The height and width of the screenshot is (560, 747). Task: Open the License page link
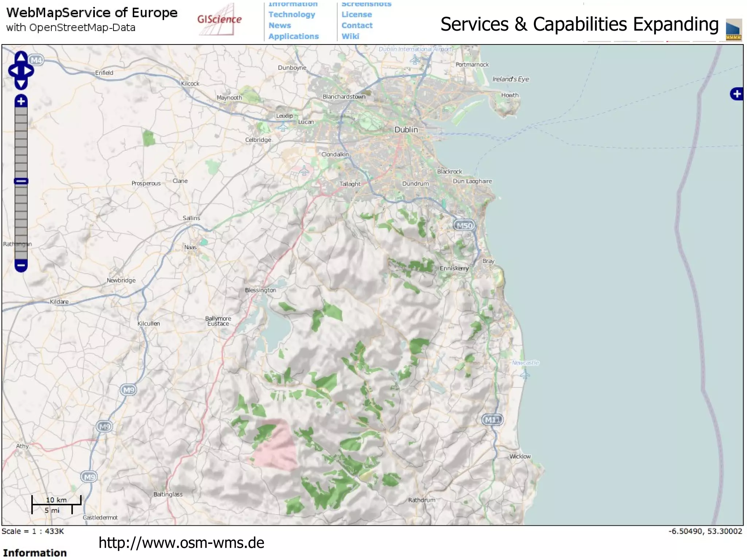[356, 15]
